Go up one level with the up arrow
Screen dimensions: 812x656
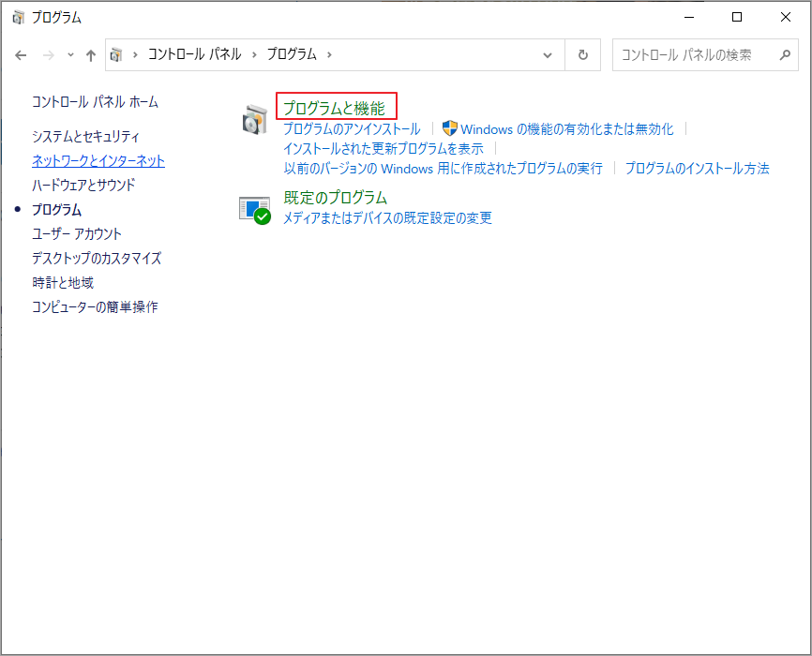[91, 55]
